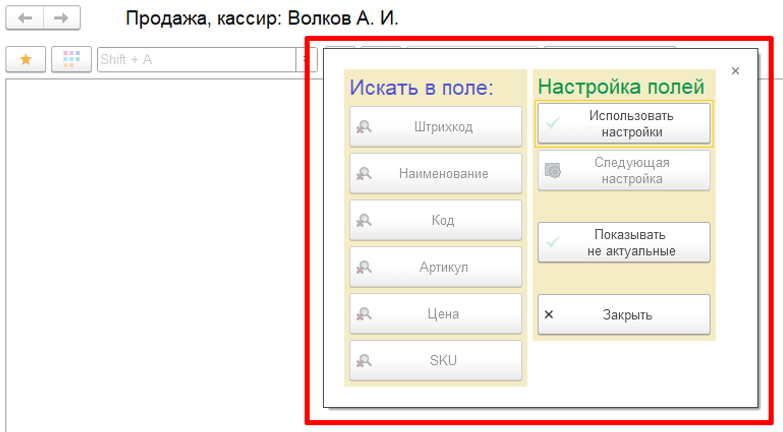The height and width of the screenshot is (432, 783).
Task: Search in the Артикул field
Action: click(x=435, y=267)
